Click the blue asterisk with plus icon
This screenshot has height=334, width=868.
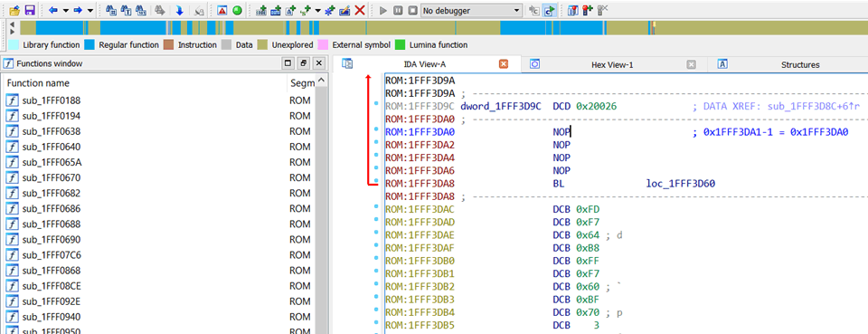(x=329, y=10)
